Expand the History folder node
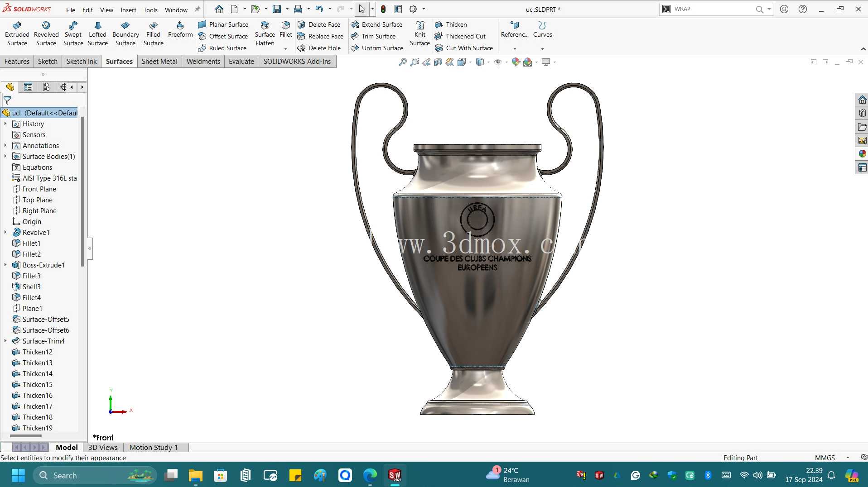 click(5, 124)
